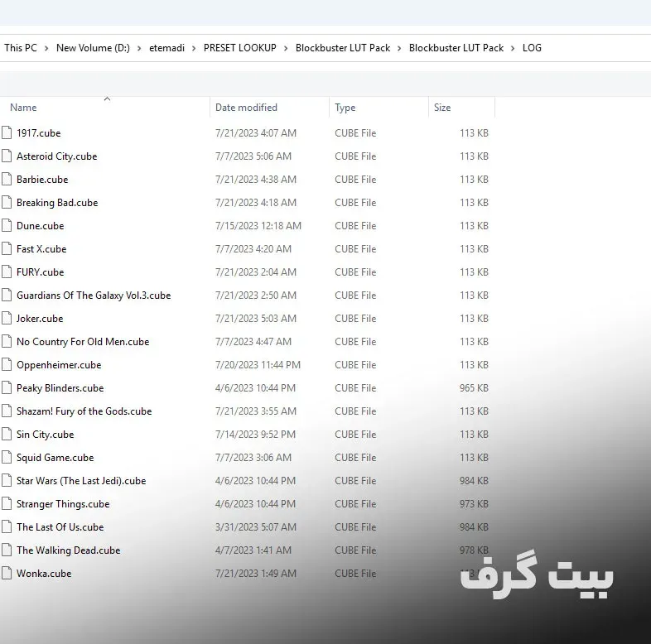Select Star Wars (The Last Jedi).cube name
651x644 pixels.
pyautogui.click(x=81, y=480)
